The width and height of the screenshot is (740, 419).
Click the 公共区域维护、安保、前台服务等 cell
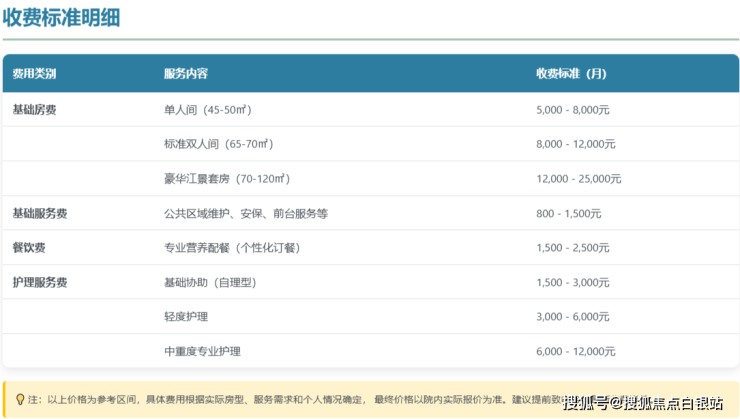[246, 213]
